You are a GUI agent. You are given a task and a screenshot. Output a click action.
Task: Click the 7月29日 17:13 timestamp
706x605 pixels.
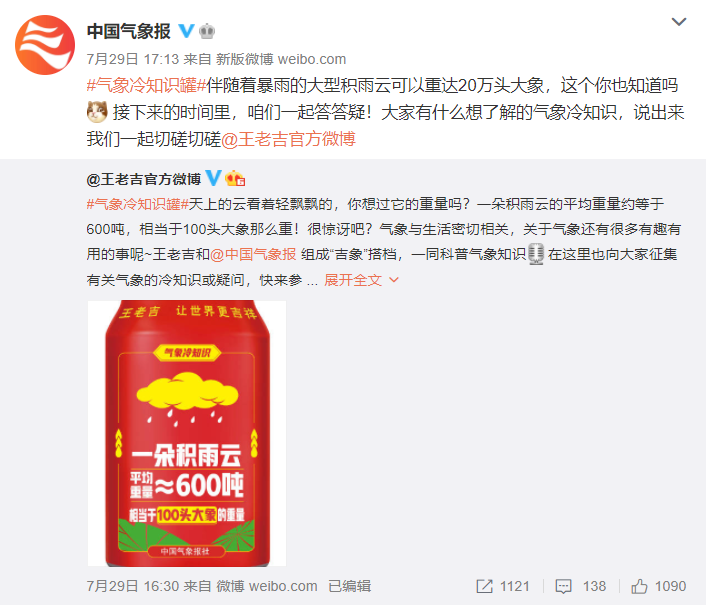click(133, 59)
